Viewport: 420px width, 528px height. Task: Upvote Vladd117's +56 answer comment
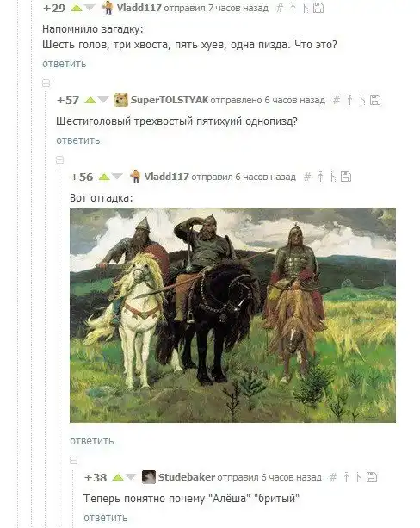(104, 177)
